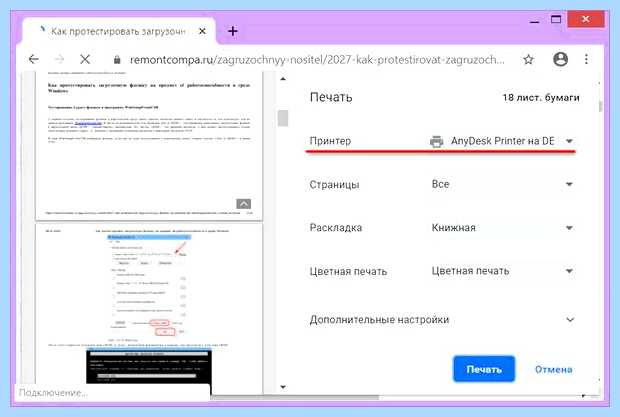Open the Принтер destination dropdown
Image resolution: width=620 pixels, height=417 pixels.
502,141
